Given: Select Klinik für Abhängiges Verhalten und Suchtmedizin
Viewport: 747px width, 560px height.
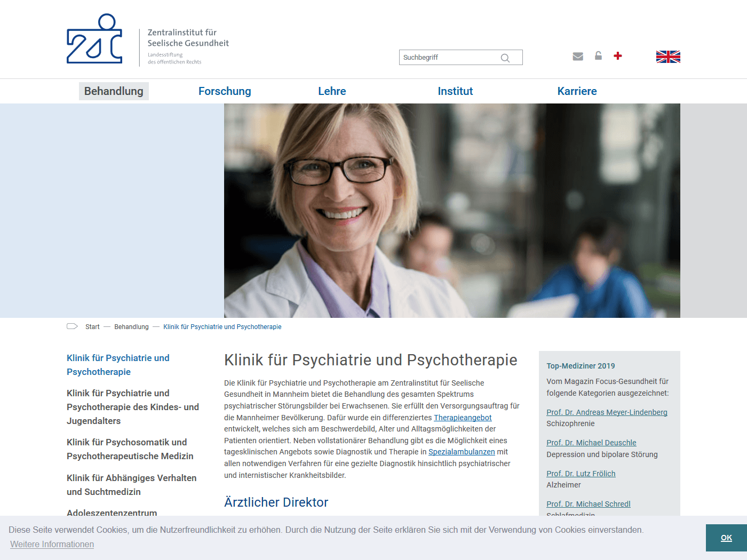Looking at the screenshot, I should click(131, 485).
